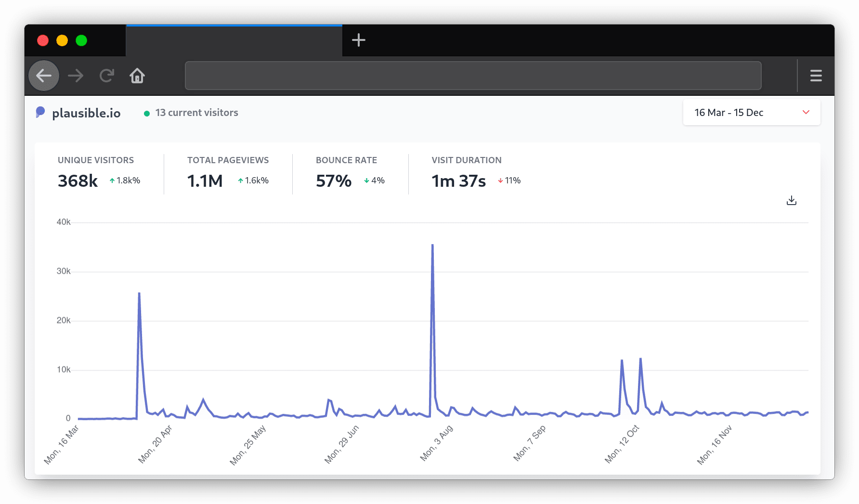Click the Mon, 25 May axis label
Image resolution: width=859 pixels, height=504 pixels.
(247, 445)
